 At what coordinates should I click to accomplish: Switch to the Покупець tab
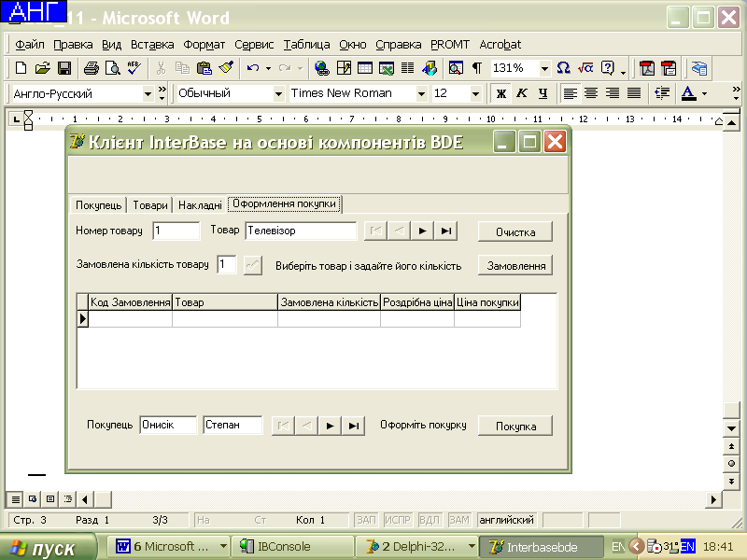99,205
